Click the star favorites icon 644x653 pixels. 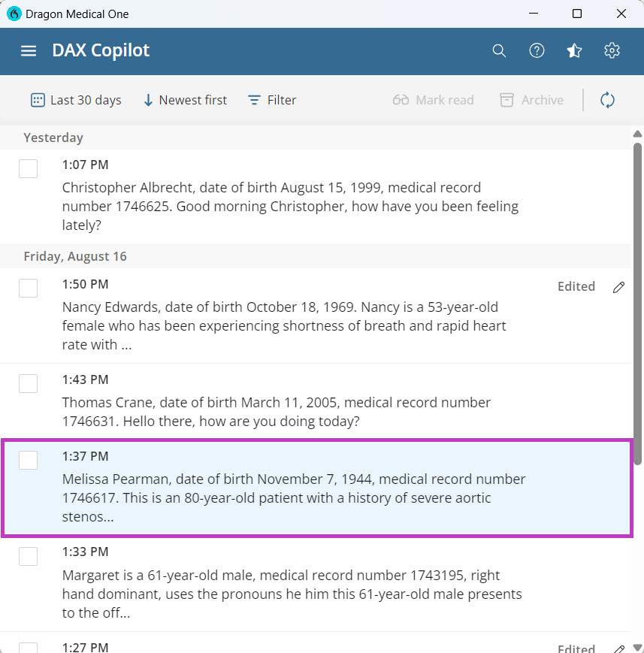[x=574, y=51]
